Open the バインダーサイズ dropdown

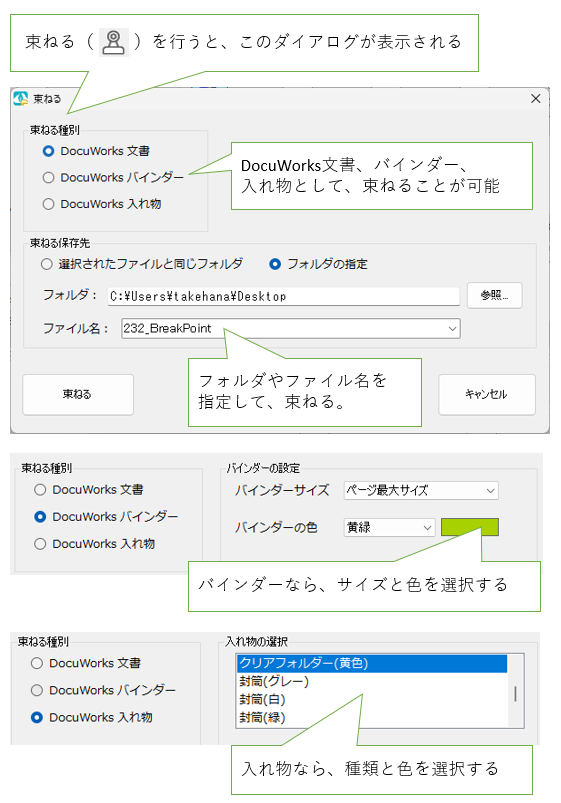(421, 491)
